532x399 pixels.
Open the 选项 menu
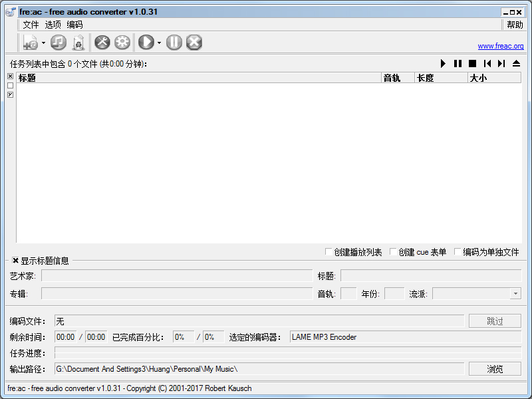pyautogui.click(x=53, y=25)
